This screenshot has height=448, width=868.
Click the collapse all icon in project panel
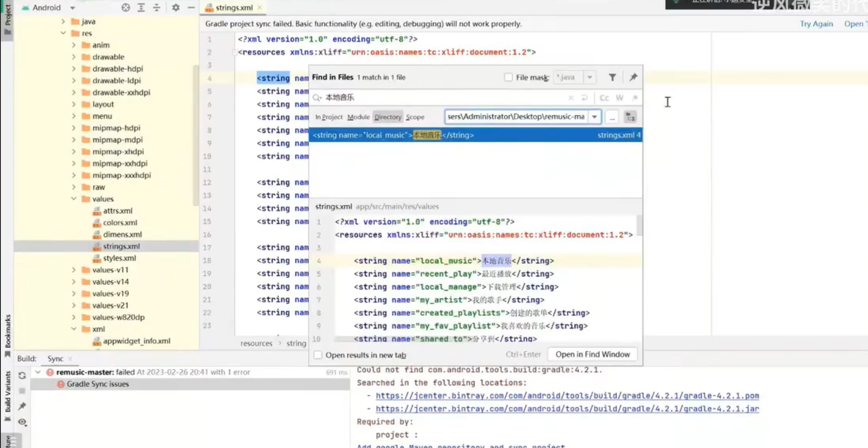[157, 7]
